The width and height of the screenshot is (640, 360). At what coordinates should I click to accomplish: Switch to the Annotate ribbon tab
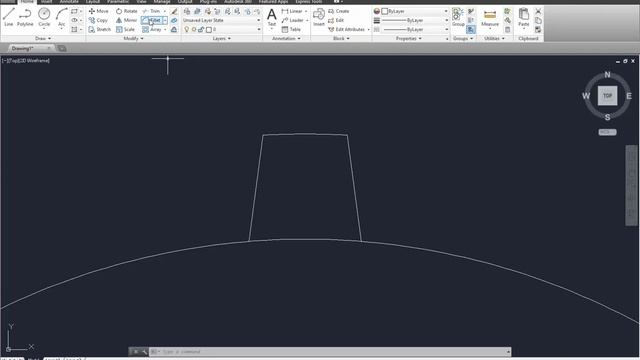click(69, 2)
